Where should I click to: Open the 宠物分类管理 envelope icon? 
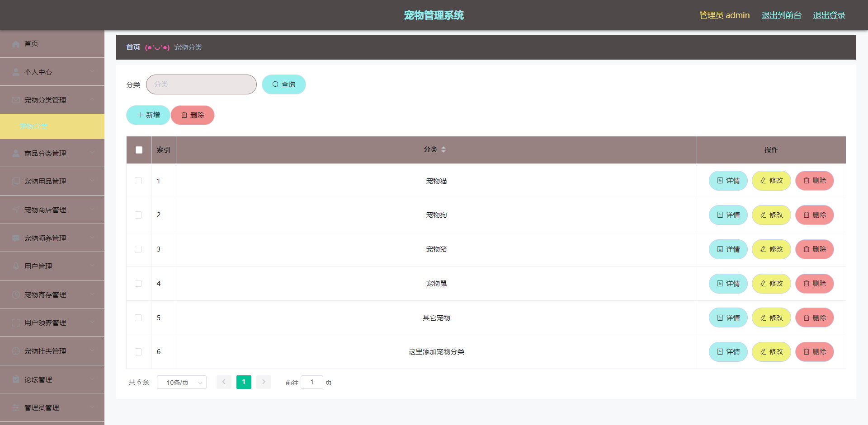(x=15, y=100)
